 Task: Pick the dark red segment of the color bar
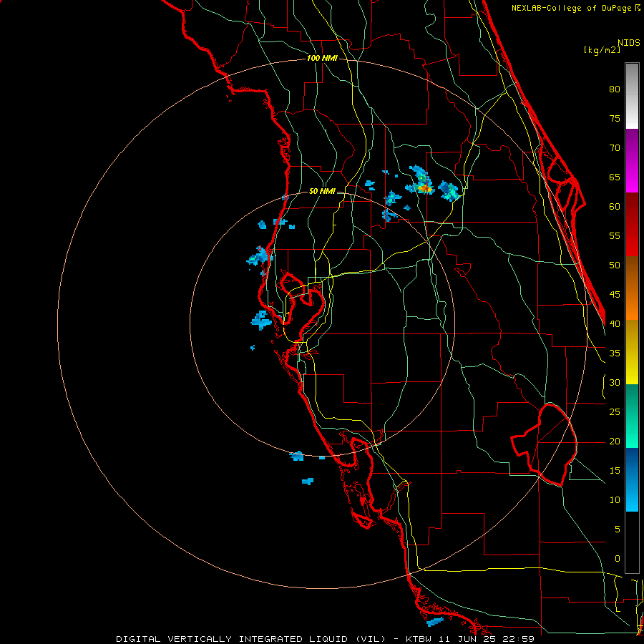[x=632, y=225]
